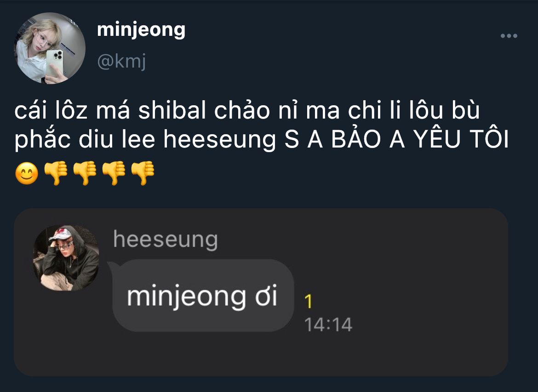Select the third thumbs-down emoji
The width and height of the screenshot is (538, 392).
click(x=114, y=174)
